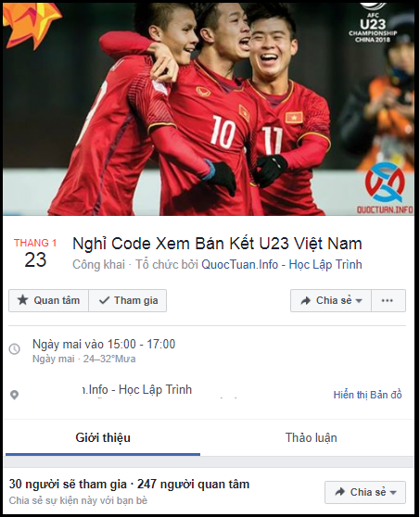Switch to the Thảo luận tab
Screen dimensions: 420x517
click(312, 438)
